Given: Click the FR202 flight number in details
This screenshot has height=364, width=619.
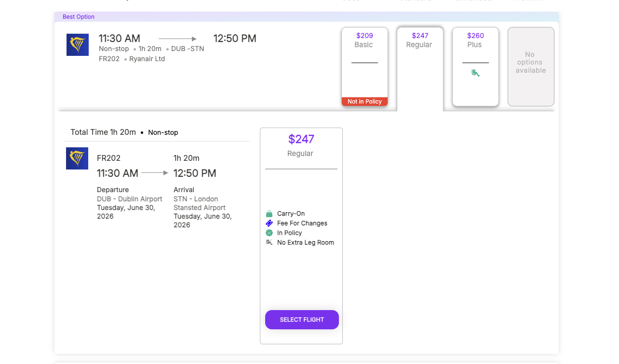Looking at the screenshot, I should (x=109, y=158).
